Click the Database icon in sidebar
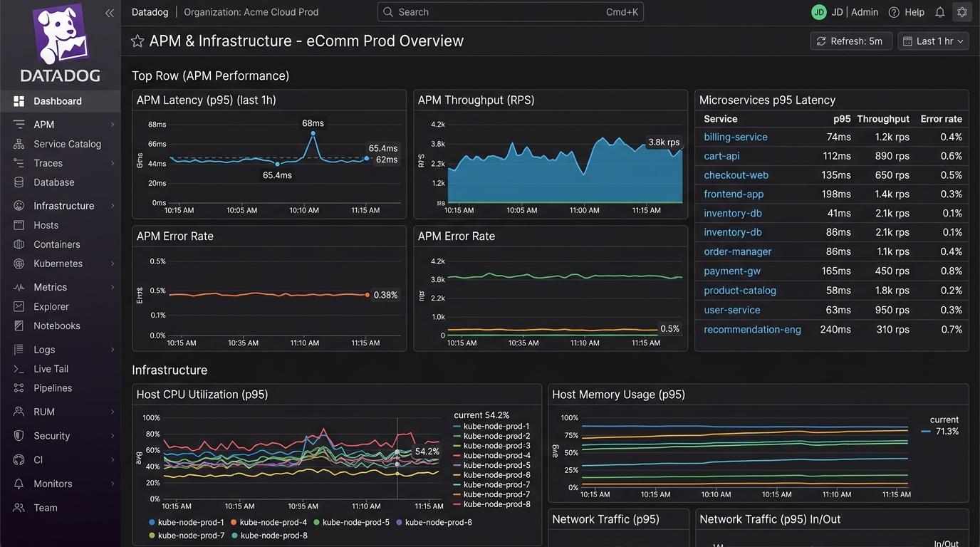This screenshot has width=980, height=547. point(19,182)
